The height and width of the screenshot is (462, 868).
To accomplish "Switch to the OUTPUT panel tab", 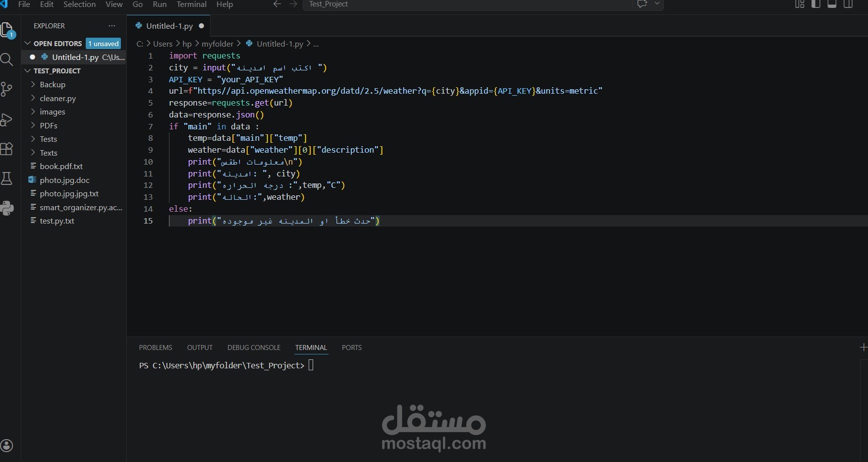I will (x=200, y=347).
